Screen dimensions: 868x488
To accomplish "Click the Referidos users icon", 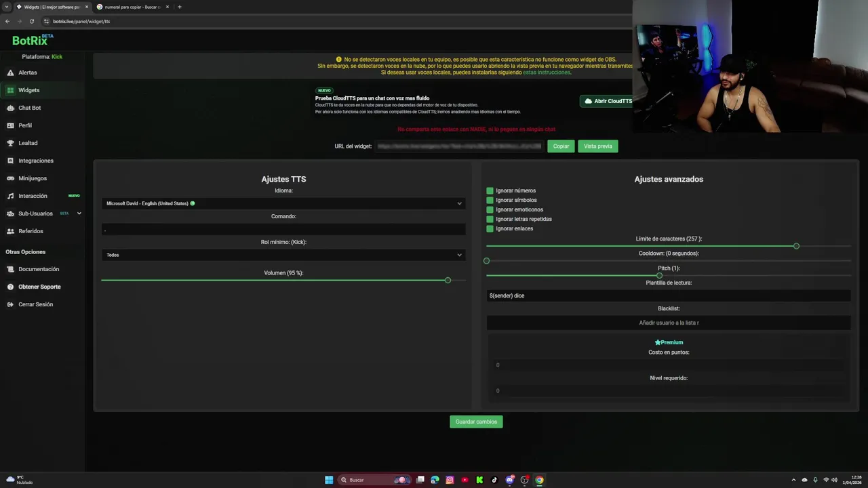I will click(x=10, y=231).
